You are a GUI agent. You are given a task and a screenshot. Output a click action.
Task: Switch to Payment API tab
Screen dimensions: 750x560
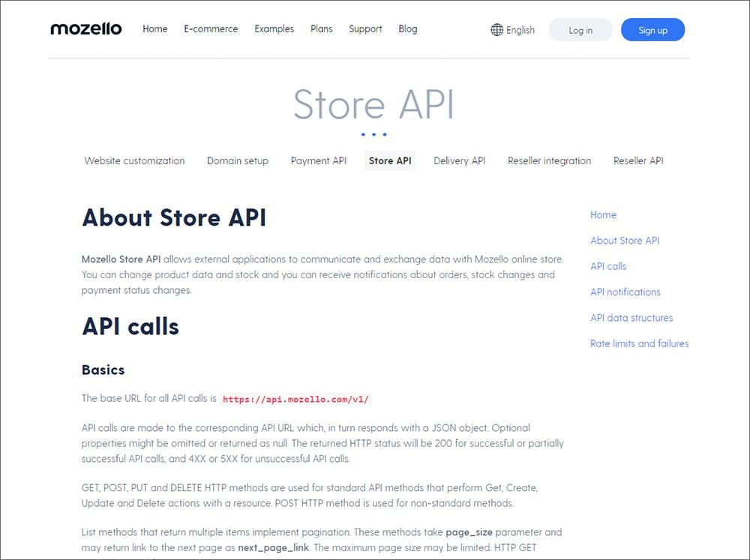[x=319, y=160]
